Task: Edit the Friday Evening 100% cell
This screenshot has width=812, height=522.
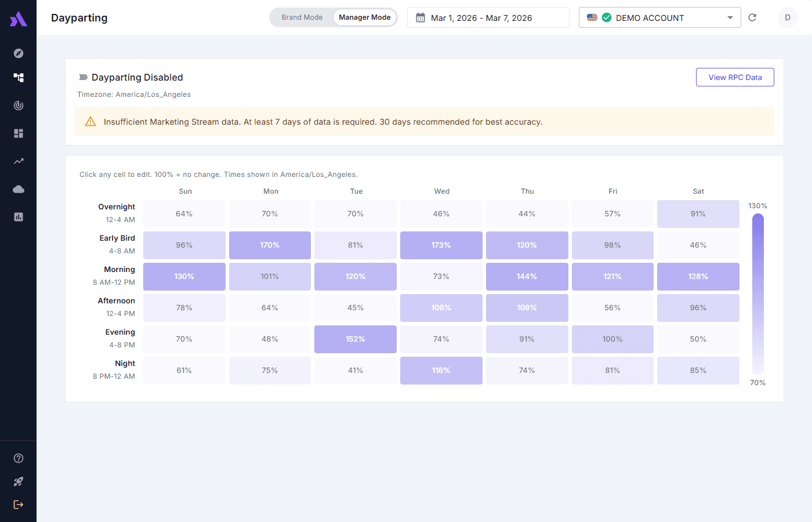Action: pos(612,339)
